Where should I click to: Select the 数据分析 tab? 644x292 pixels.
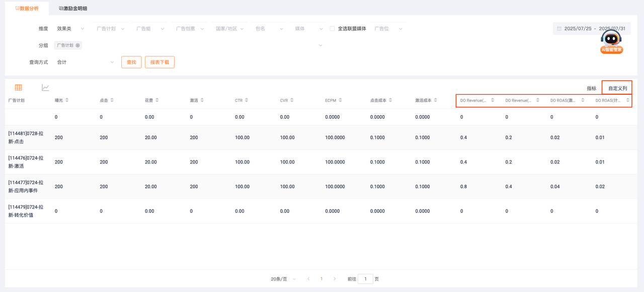pos(27,9)
